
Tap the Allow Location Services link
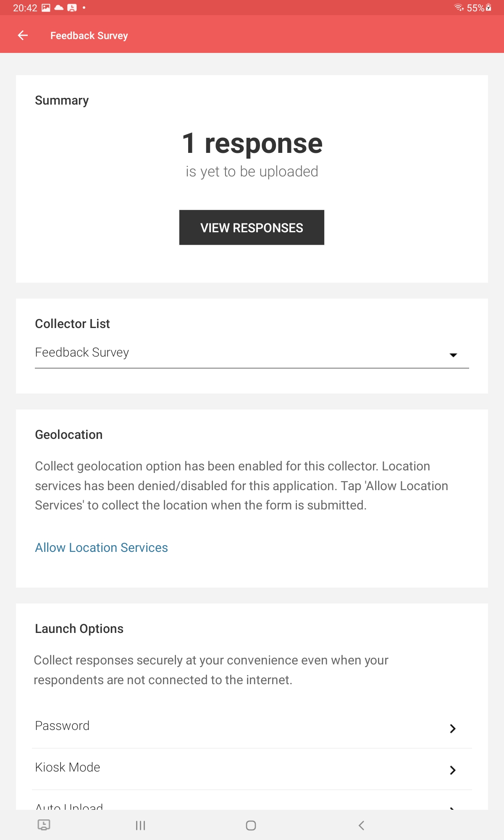(x=101, y=548)
